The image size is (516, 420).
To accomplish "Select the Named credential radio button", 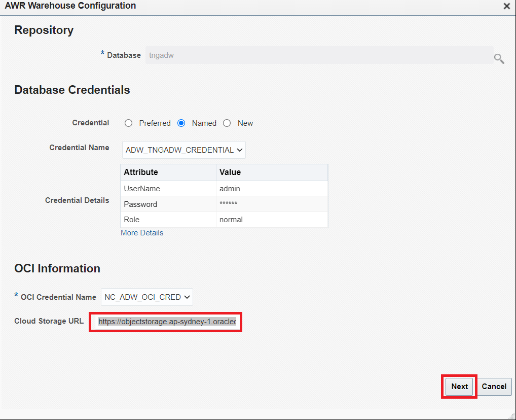I will coord(181,123).
